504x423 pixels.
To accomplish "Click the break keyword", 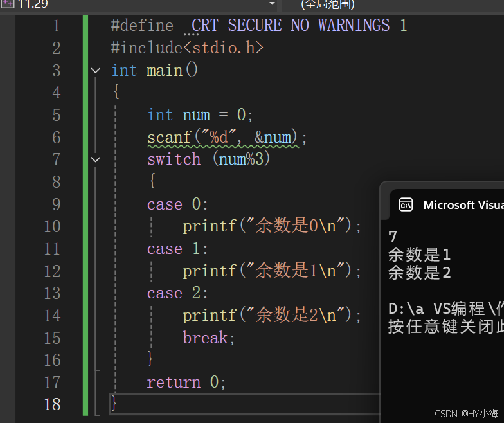I will click(x=206, y=337).
